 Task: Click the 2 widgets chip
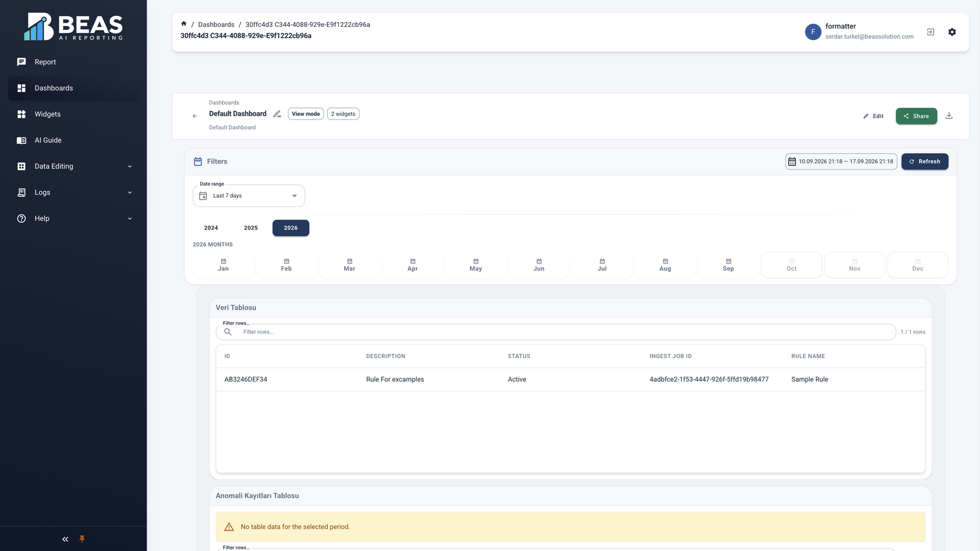(343, 114)
